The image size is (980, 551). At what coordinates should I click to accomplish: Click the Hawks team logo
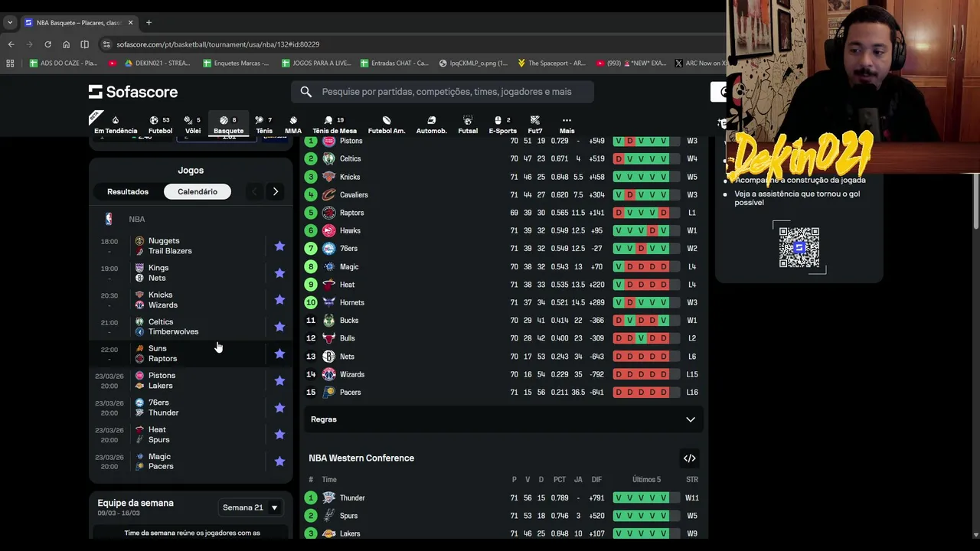tap(328, 230)
